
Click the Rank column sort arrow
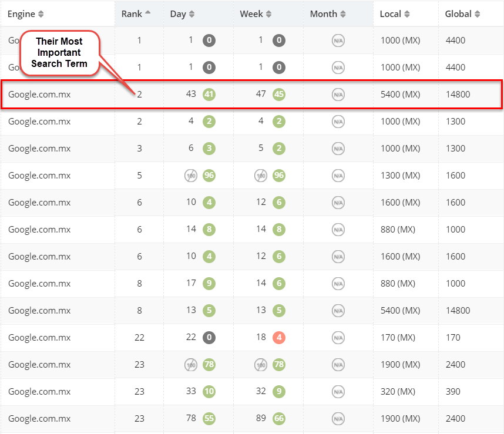coord(147,12)
